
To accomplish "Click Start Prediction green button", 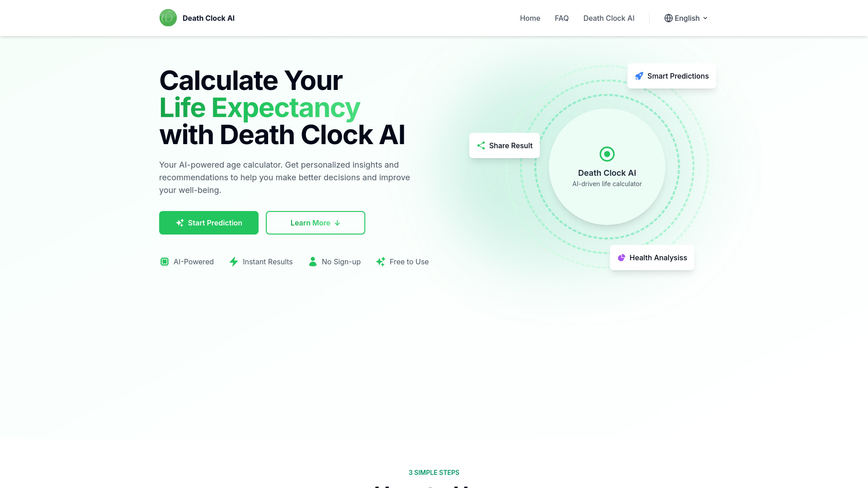I will (x=209, y=223).
